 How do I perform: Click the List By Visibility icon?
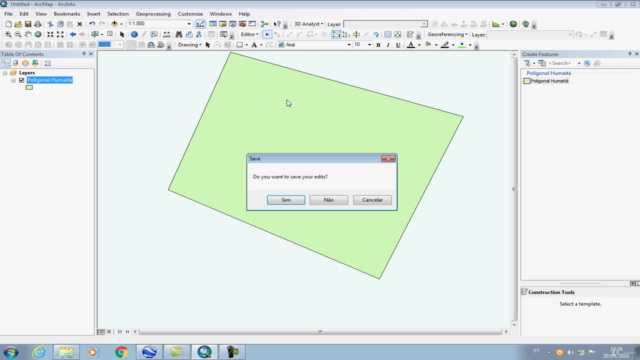click(x=25, y=63)
